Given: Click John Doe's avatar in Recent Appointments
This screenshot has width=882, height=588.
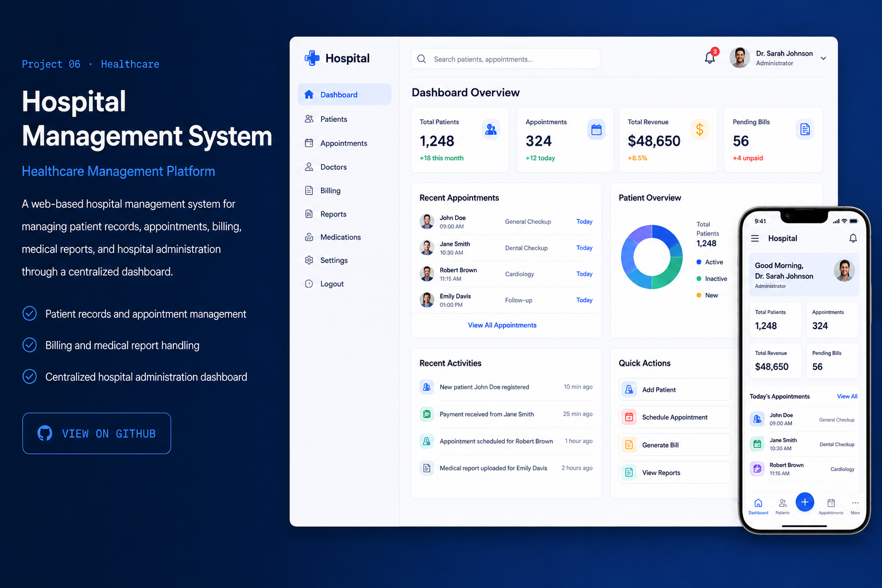Looking at the screenshot, I should pyautogui.click(x=427, y=222).
